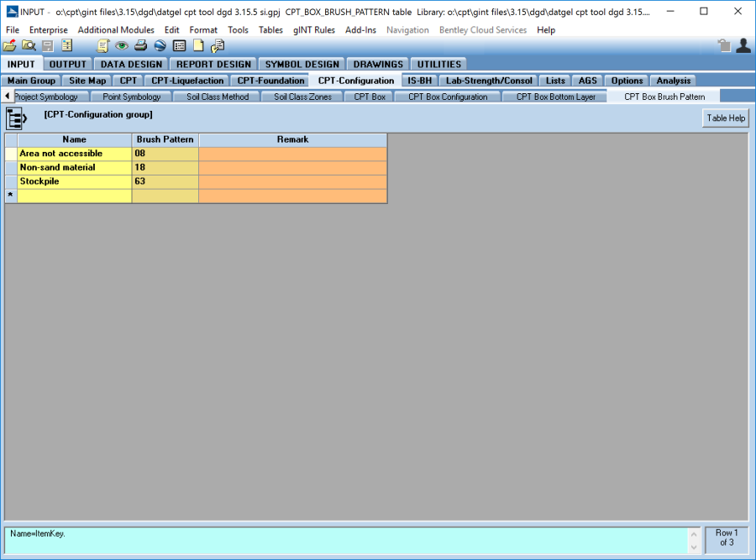This screenshot has width=756, height=560.
Task: Click the printer icon in toolbar
Action: point(141,46)
